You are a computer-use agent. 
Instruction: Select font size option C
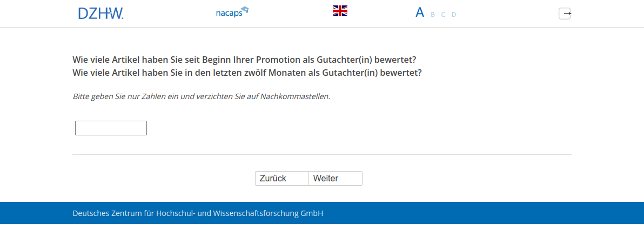[x=443, y=15]
